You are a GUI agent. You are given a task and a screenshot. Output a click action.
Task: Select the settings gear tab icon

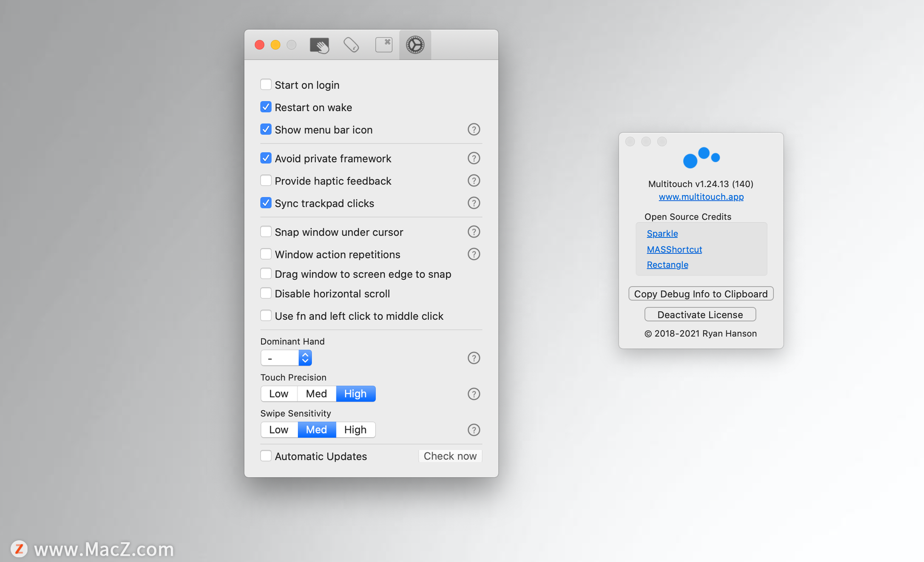415,45
